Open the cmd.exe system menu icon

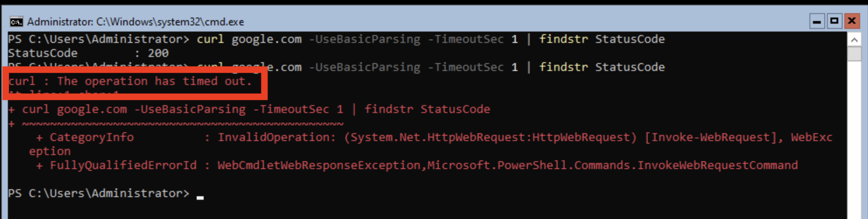(16, 21)
